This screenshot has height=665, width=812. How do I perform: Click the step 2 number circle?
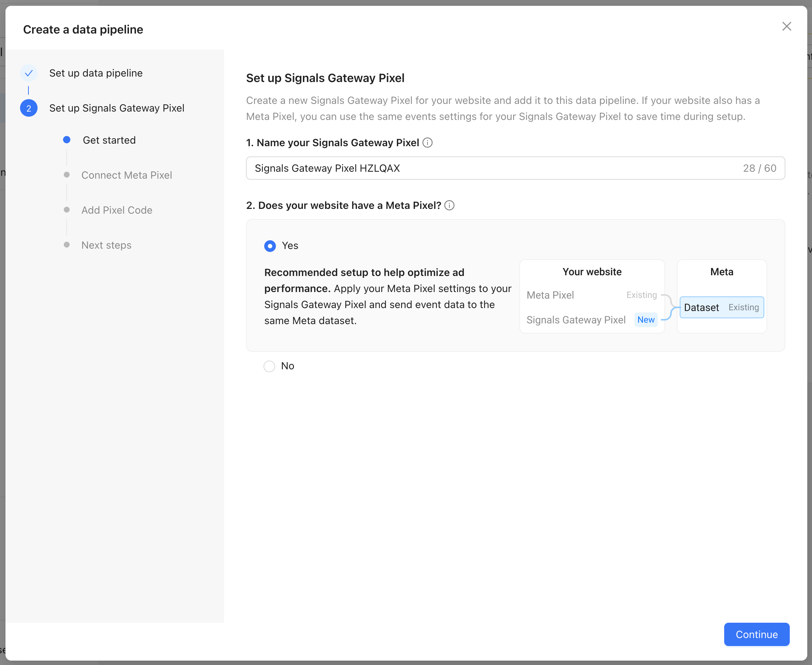[x=29, y=108]
